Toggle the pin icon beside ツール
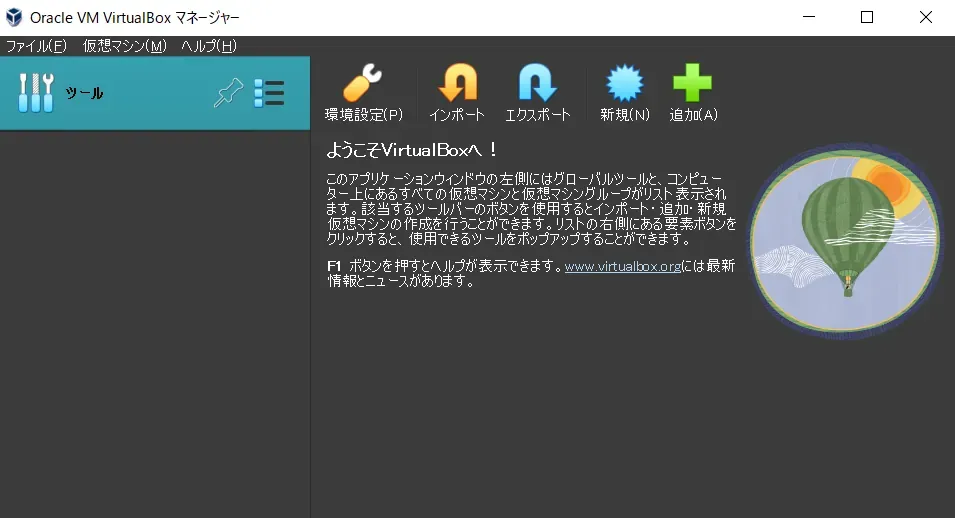 tap(228, 93)
